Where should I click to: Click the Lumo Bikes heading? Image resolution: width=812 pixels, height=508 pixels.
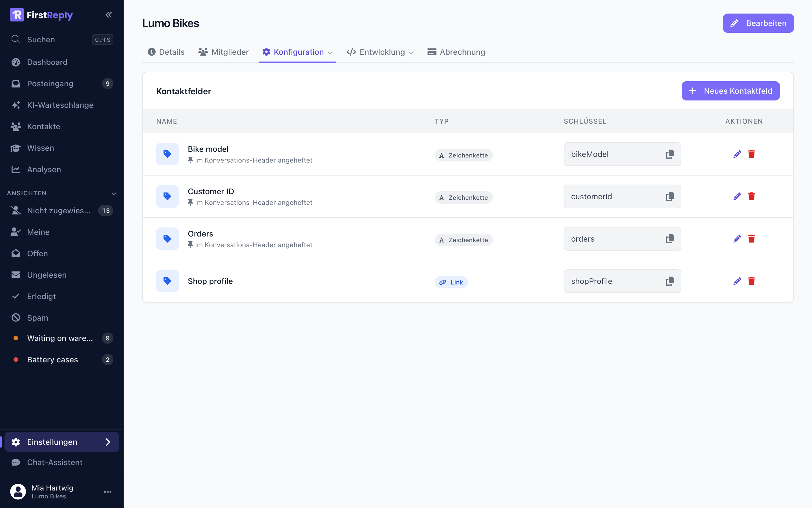[171, 23]
